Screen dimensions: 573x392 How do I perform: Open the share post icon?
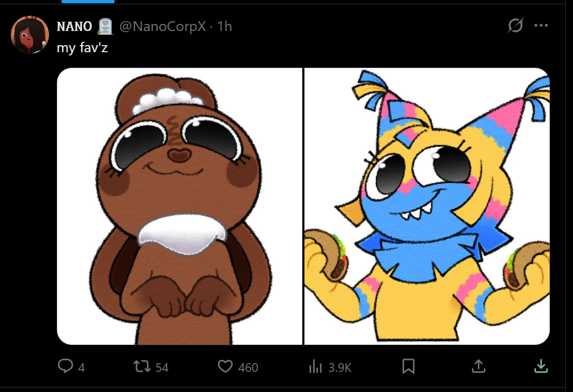[x=478, y=367]
